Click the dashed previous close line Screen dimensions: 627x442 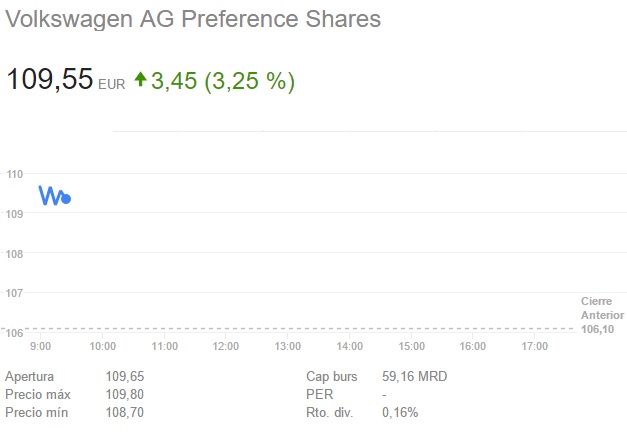coord(300,328)
